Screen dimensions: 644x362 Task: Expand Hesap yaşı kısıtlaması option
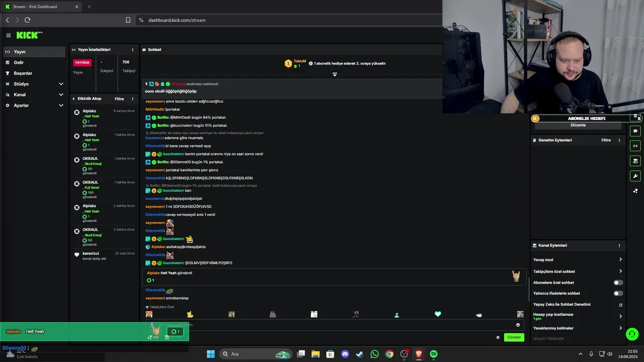coord(578,316)
